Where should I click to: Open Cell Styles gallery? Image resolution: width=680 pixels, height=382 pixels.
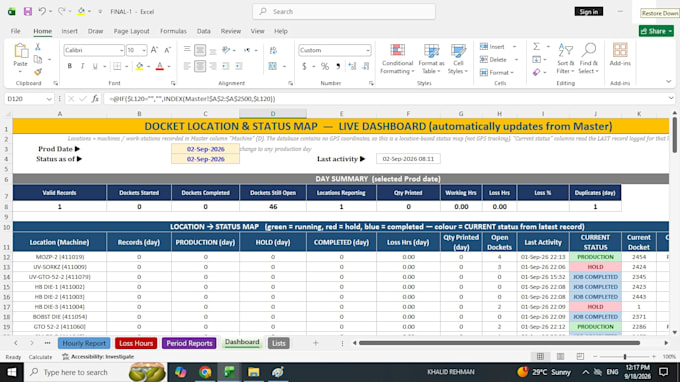click(458, 59)
